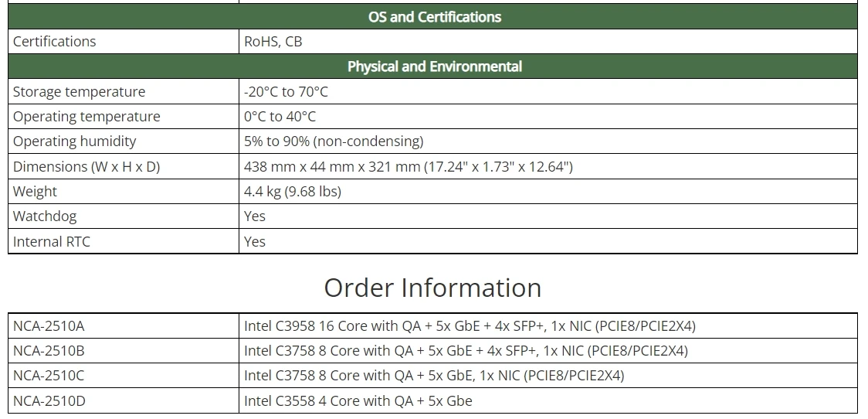Select the 'Dimensions (W x H x D)' label
This screenshot has width=868, height=419.
[x=86, y=166]
